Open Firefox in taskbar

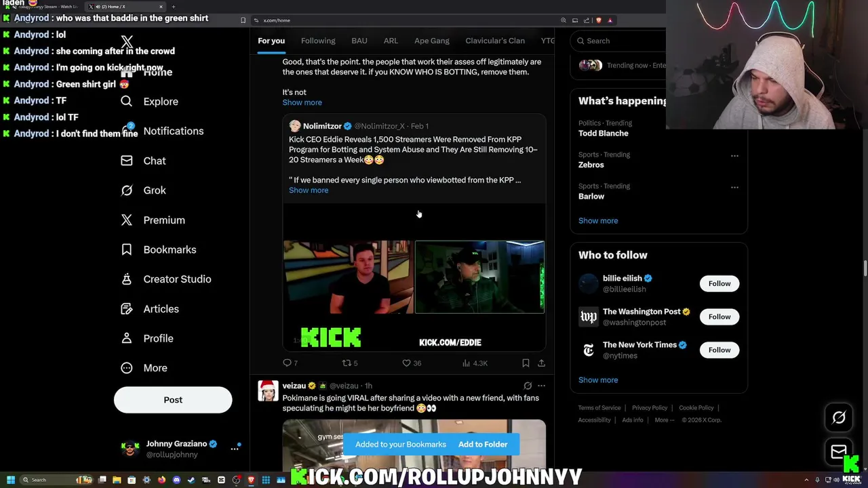click(161, 480)
